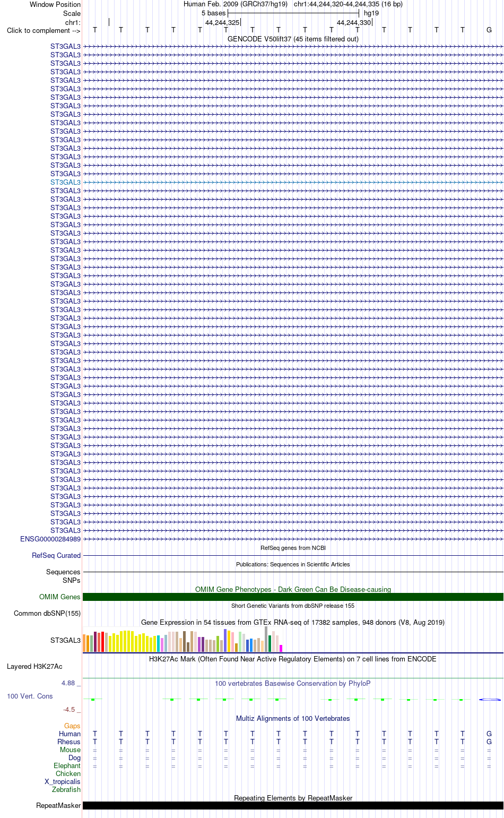This screenshot has height=818, width=504.
Task: Click the highlighted light-blue ST3GAL3 transcript label
Action: (65, 182)
